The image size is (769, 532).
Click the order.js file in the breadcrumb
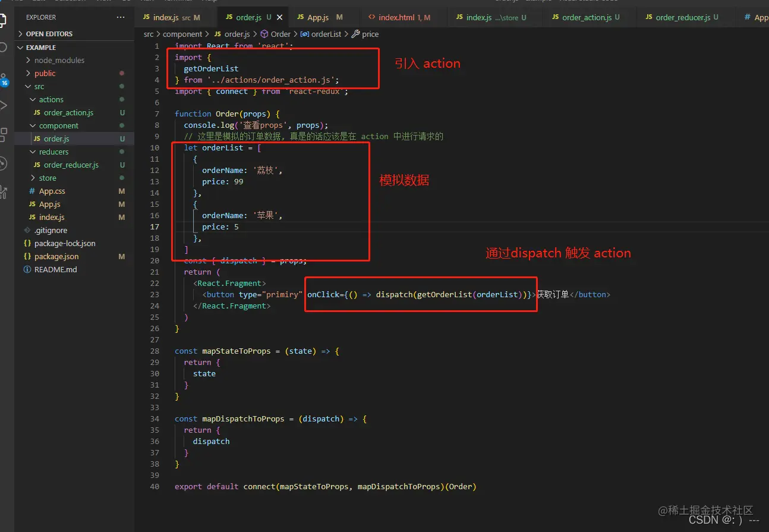(x=232, y=34)
